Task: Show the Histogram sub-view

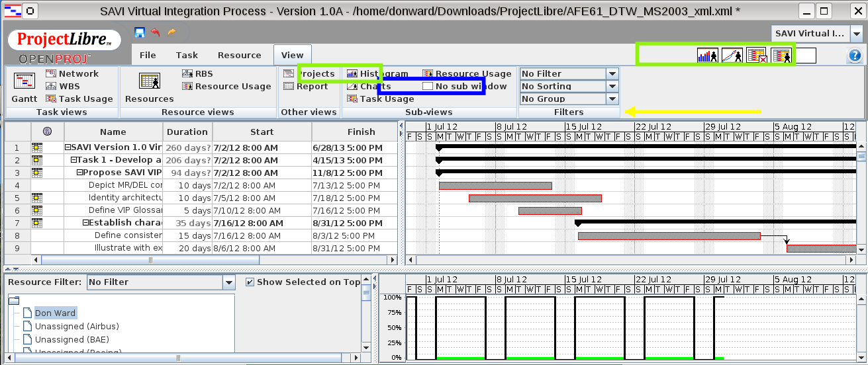Action: coord(377,73)
